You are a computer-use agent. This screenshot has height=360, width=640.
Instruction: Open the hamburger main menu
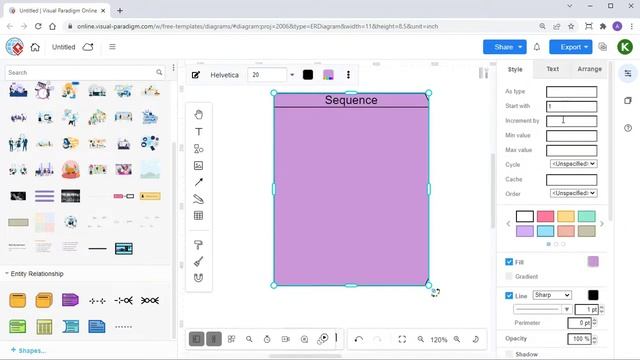point(112,47)
